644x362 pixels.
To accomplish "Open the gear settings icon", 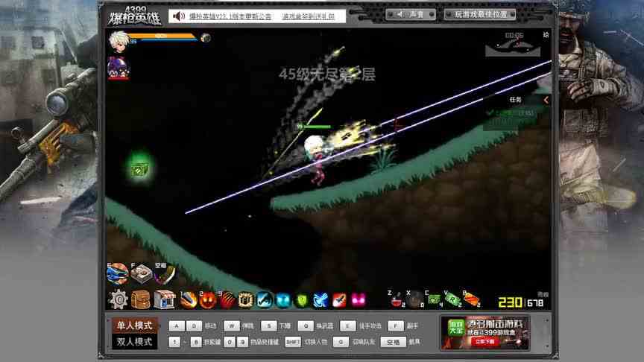I will click(x=119, y=299).
